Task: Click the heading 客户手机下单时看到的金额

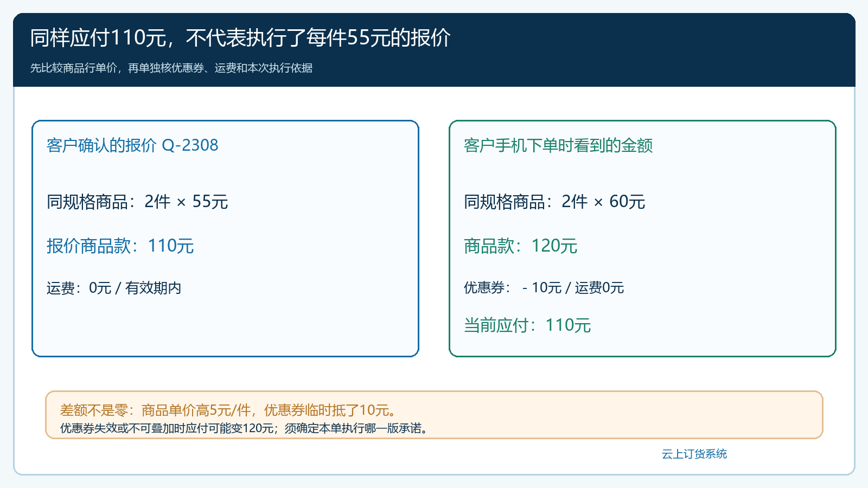Action: (558, 145)
